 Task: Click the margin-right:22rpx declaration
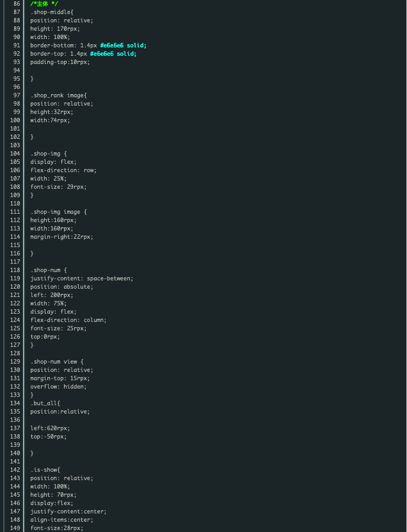(61, 237)
